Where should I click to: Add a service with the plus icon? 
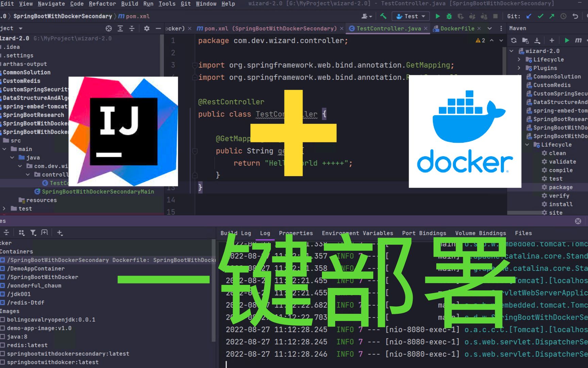click(x=60, y=233)
